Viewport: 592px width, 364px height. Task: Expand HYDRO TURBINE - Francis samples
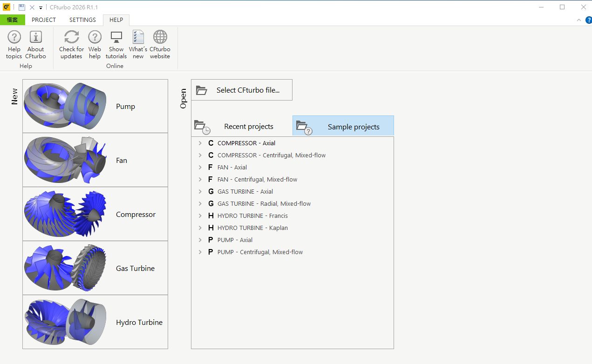(200, 216)
